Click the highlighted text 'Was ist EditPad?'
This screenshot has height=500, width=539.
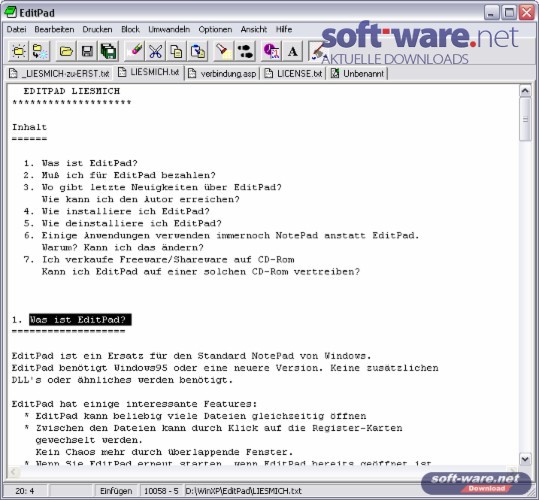80,320
